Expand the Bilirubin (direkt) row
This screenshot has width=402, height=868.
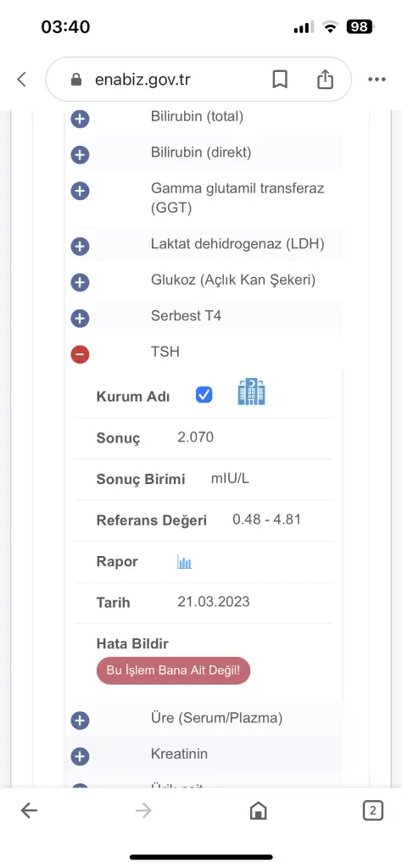tap(80, 155)
